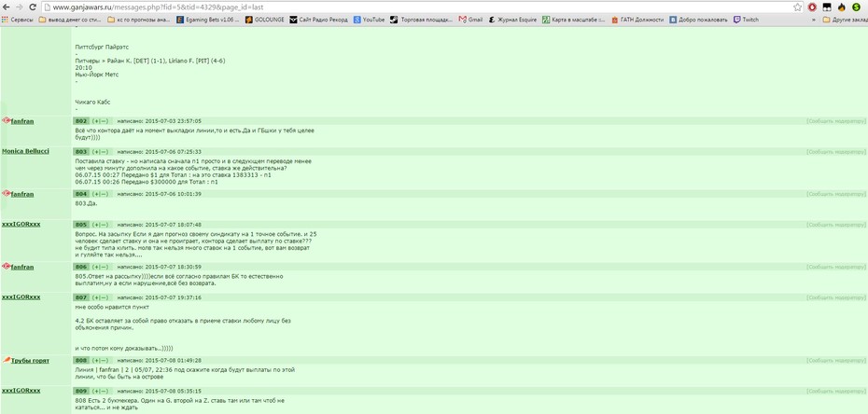
Task: Open the кс го прогнозы bookmarks folder
Action: (x=138, y=20)
